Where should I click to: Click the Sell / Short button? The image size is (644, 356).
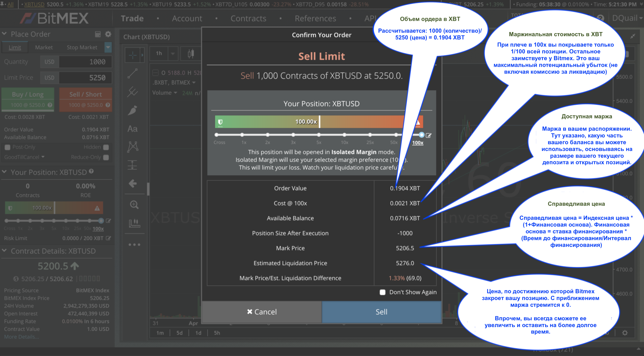coord(85,99)
